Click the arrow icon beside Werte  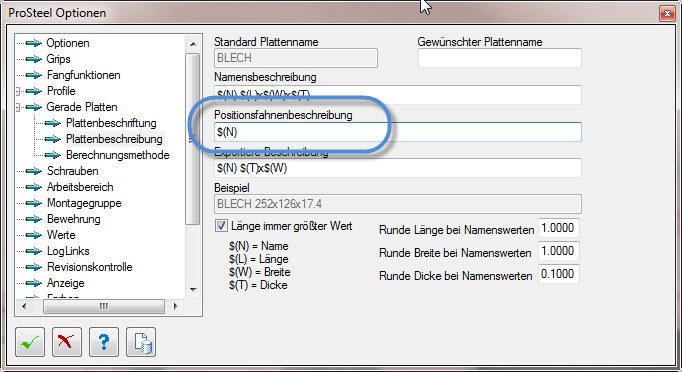pos(33,235)
